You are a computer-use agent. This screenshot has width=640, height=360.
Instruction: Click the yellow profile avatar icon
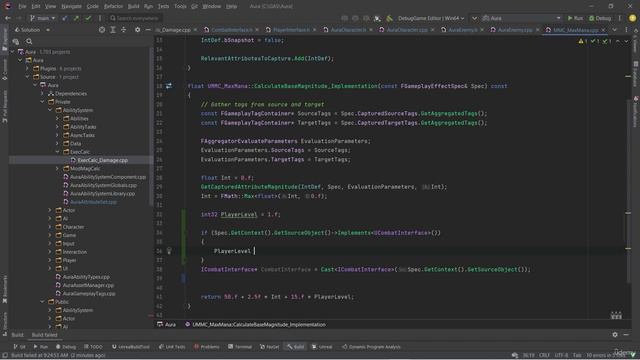coord(632,18)
